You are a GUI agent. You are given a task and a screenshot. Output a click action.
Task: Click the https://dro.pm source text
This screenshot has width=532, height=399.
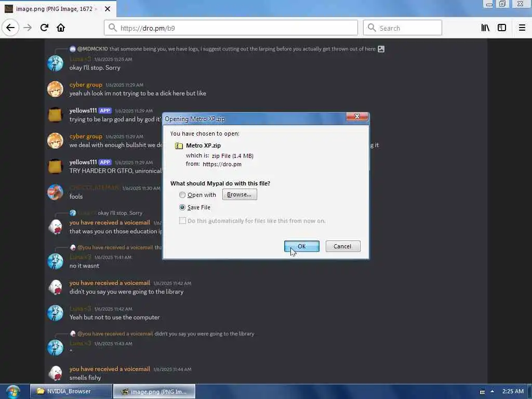pos(222,164)
